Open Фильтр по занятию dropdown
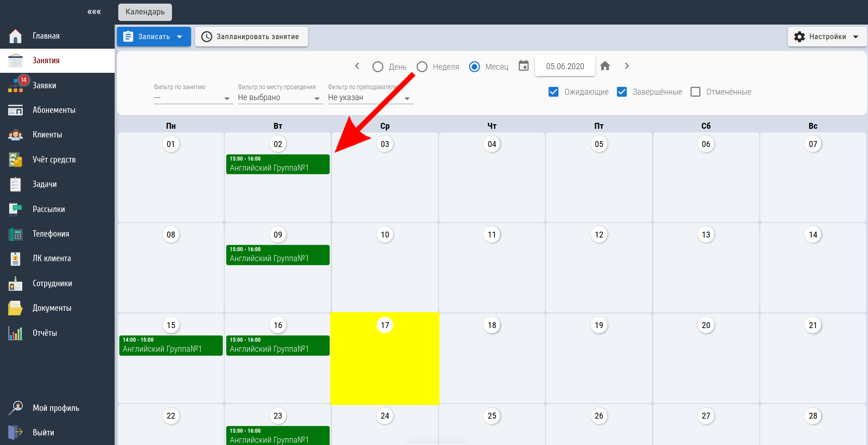 tap(193, 98)
